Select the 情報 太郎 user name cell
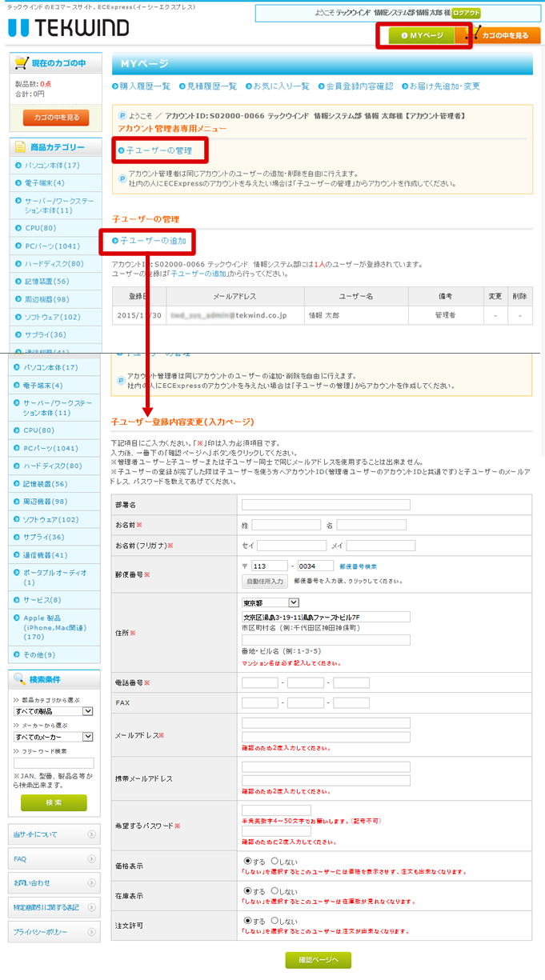This screenshot has height=980, width=545. tap(356, 315)
